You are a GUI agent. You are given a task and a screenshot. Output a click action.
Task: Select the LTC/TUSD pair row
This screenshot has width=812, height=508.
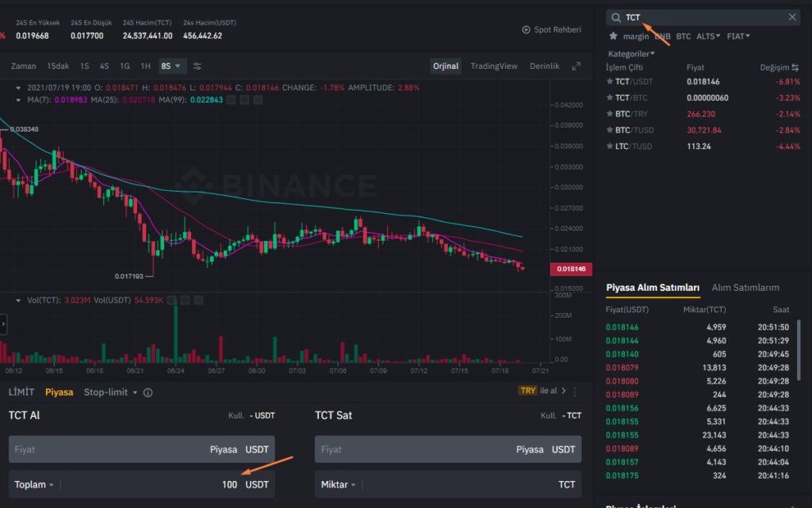[703, 146]
